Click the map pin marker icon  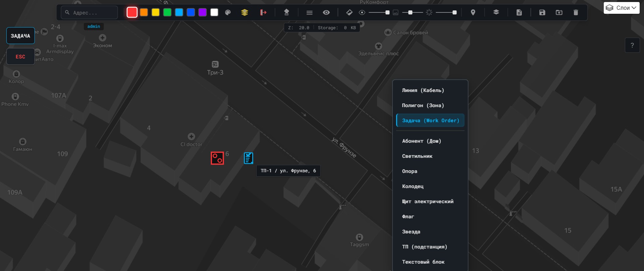coord(473,12)
